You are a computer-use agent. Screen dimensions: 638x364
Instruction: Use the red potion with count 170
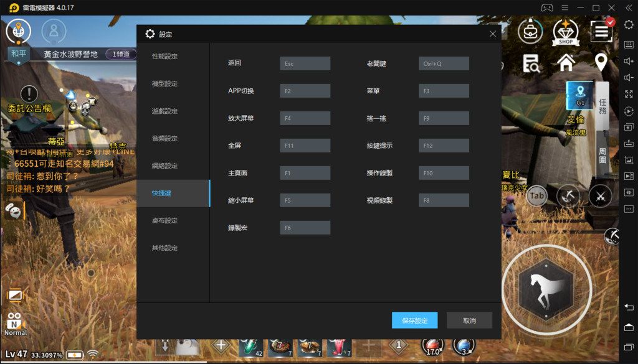[433, 347]
